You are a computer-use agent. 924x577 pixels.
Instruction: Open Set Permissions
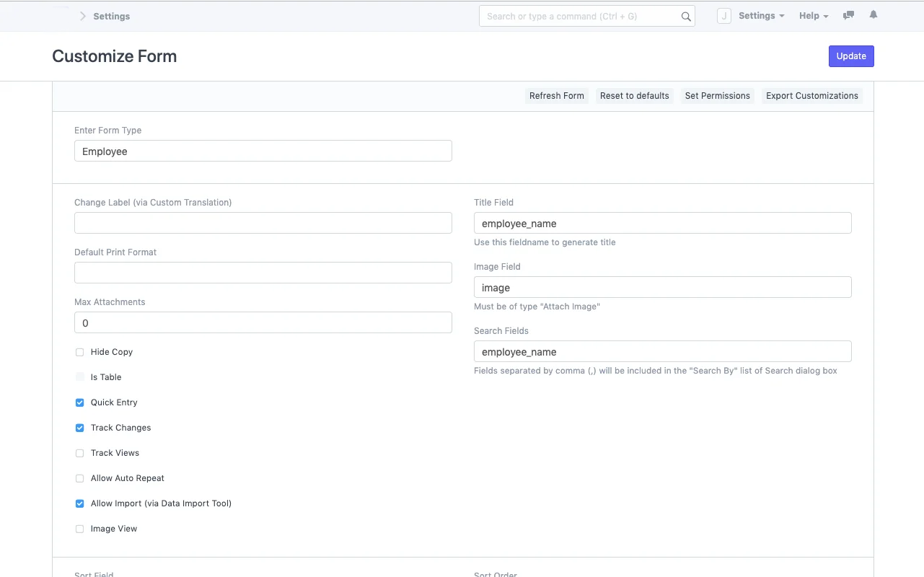[x=717, y=95]
